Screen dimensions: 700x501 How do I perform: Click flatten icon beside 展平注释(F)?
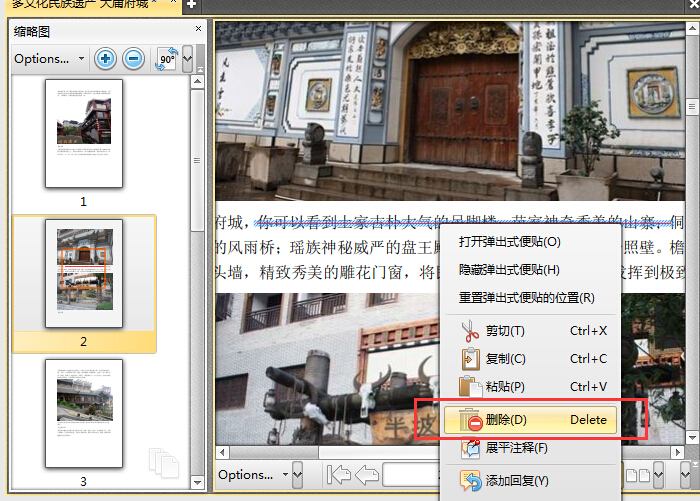470,448
